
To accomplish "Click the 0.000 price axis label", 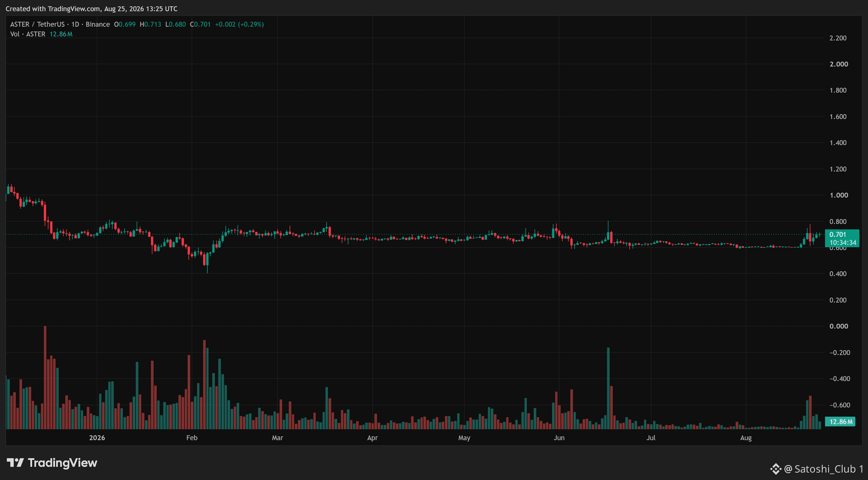I will (839, 326).
